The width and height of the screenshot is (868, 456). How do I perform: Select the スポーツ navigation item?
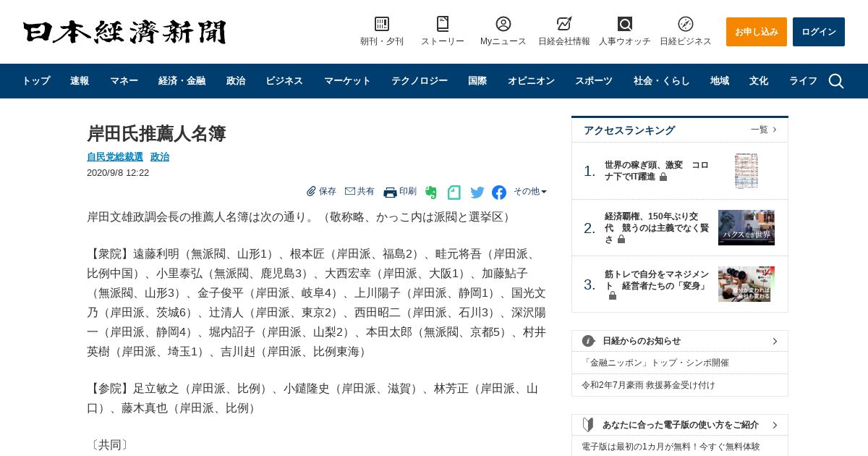[x=594, y=81]
